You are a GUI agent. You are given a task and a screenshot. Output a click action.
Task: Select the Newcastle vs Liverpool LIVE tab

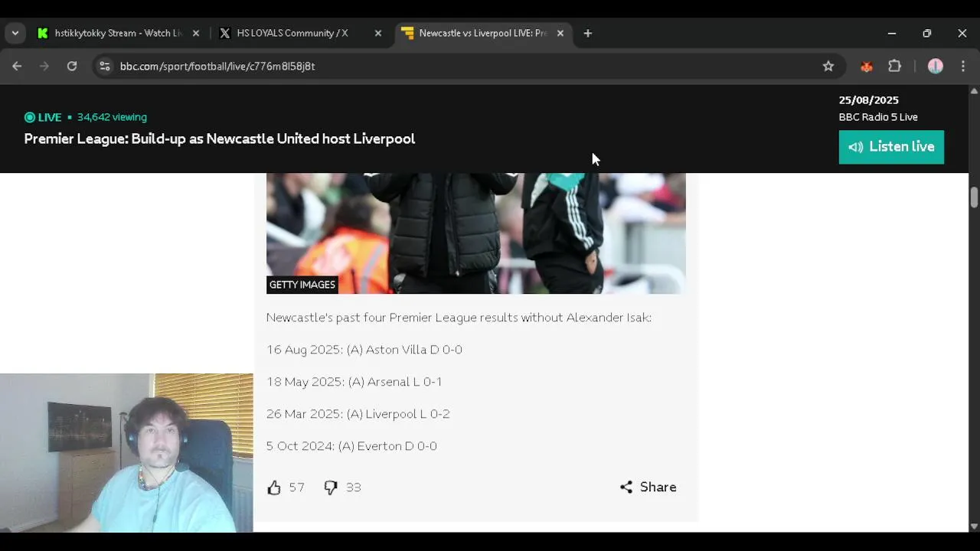(x=484, y=34)
